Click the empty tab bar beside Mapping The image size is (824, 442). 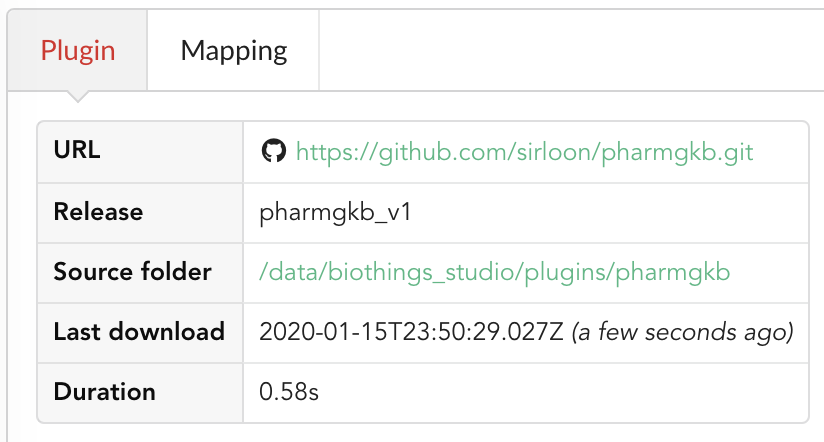point(571,50)
